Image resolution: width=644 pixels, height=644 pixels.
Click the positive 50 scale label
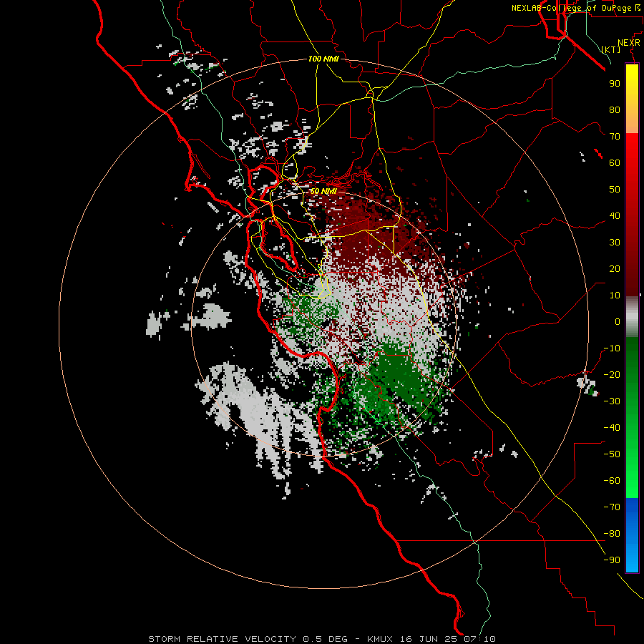[x=615, y=190]
